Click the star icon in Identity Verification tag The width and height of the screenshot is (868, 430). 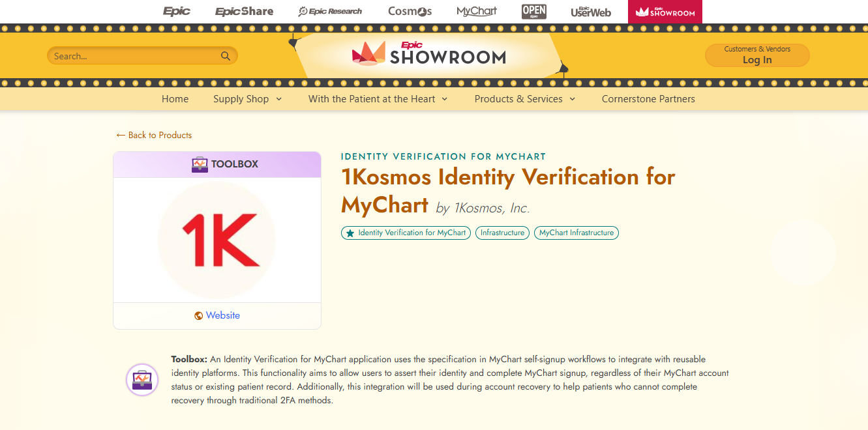tap(350, 233)
